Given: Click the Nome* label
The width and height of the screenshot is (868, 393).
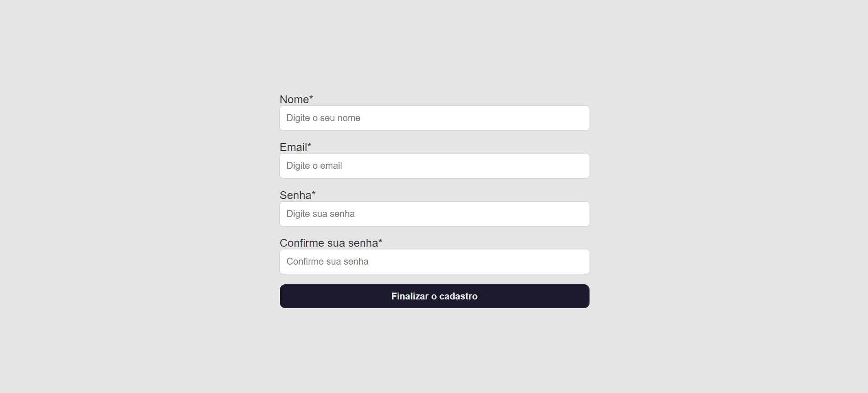Looking at the screenshot, I should point(296,99).
